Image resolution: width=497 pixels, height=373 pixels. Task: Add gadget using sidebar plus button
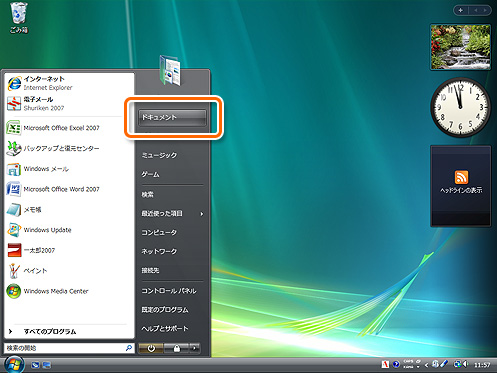point(461,10)
